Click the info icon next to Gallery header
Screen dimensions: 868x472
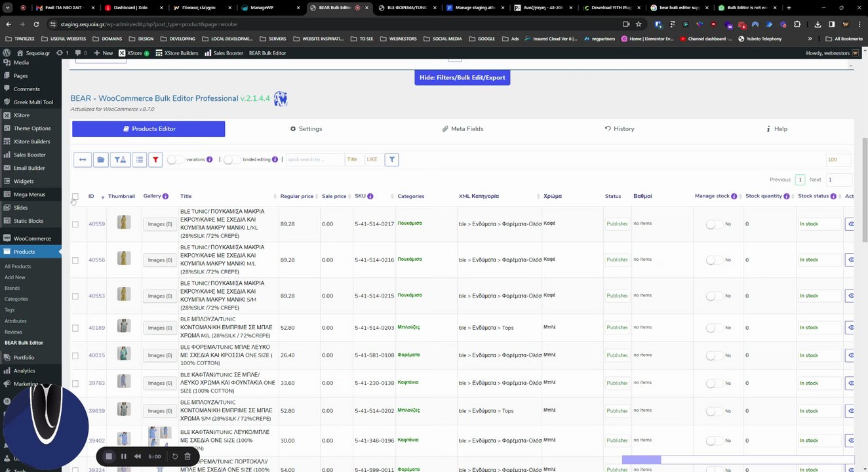165,196
